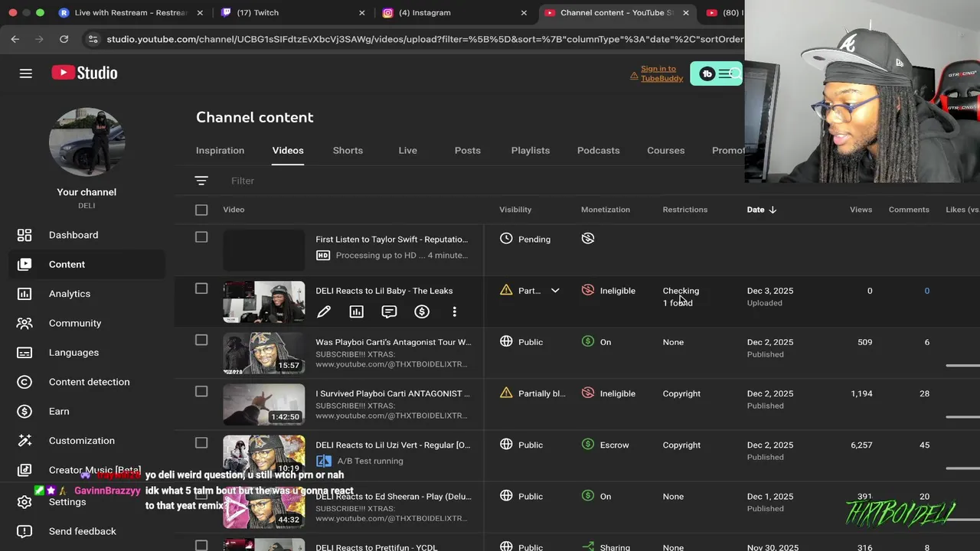
Task: Select the Lil Uzi Vert Regular checkbox
Action: [201, 442]
